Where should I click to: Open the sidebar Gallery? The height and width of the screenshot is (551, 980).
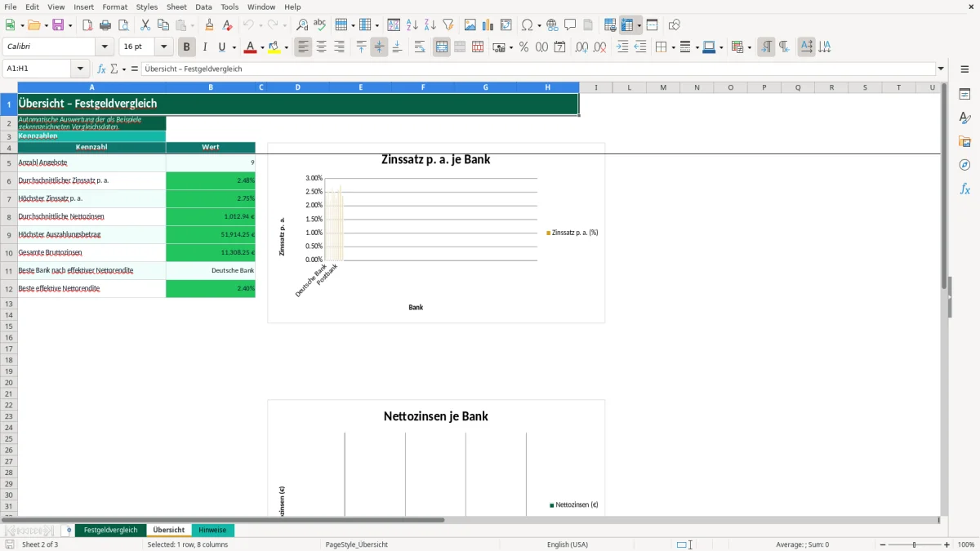click(x=964, y=142)
